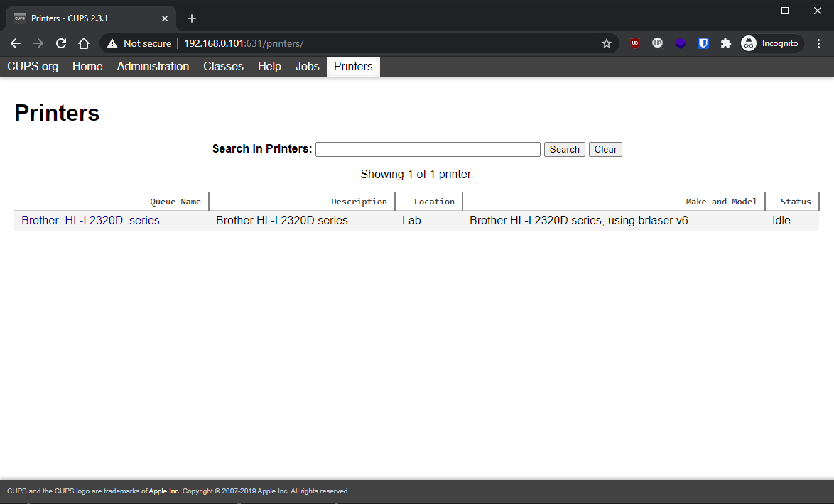Sort by the Queue Name column header
This screenshot has width=834, height=504.
coord(175,202)
